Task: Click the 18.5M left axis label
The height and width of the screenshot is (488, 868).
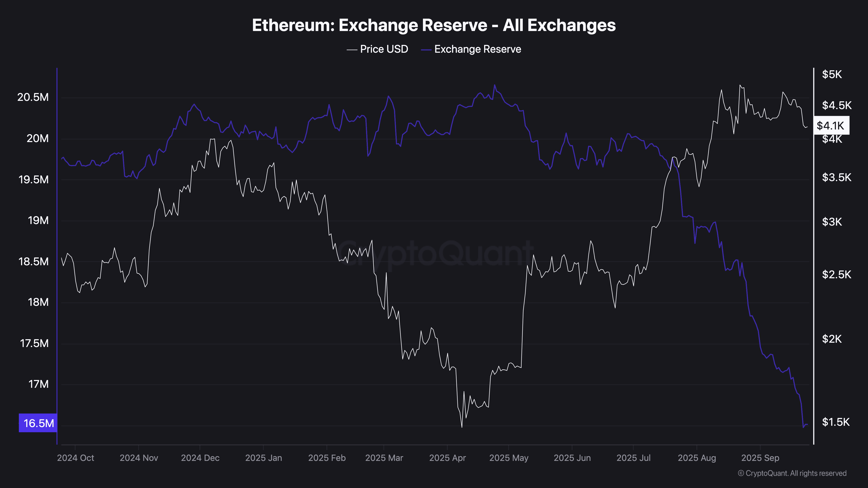Action: point(33,261)
